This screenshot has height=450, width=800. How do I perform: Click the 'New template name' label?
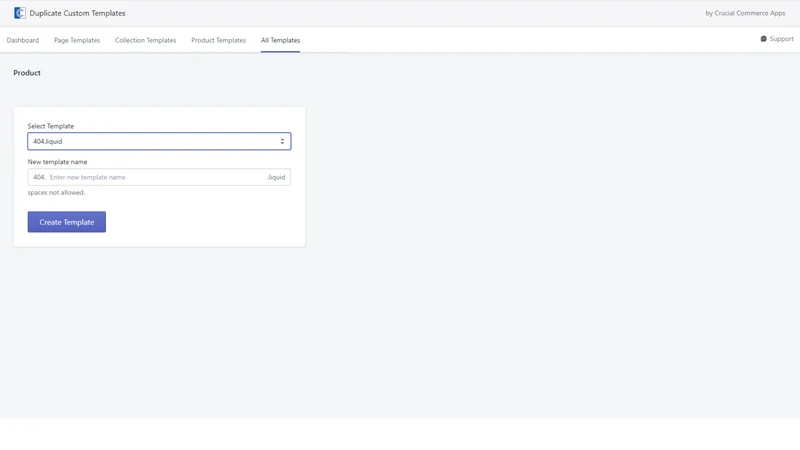pos(57,162)
